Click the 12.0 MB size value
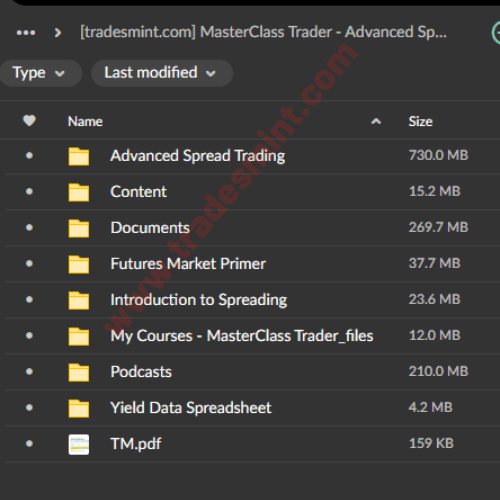Viewport: 500px width, 500px height. pos(434,335)
